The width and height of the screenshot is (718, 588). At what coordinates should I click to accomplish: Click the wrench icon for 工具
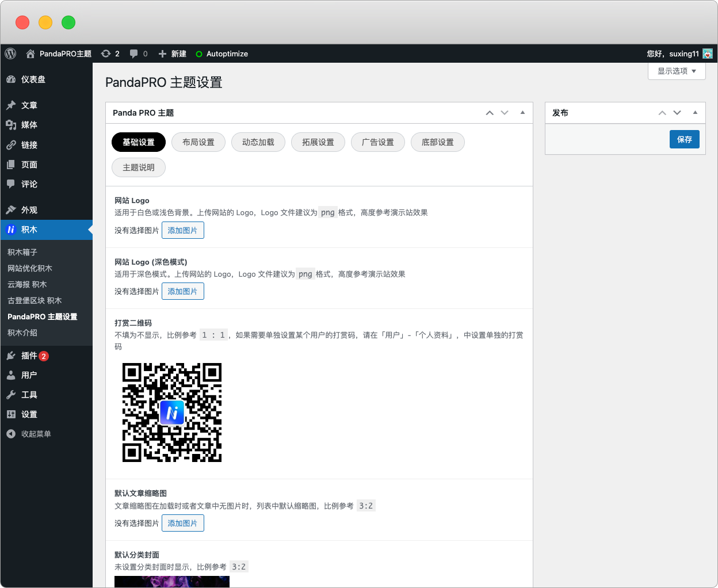coord(11,395)
